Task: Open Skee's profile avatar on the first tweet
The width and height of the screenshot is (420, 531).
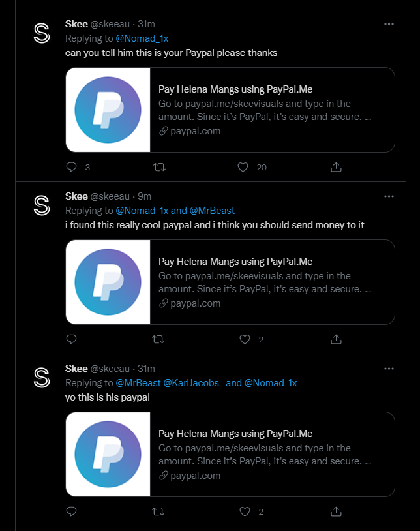Action: [42, 33]
